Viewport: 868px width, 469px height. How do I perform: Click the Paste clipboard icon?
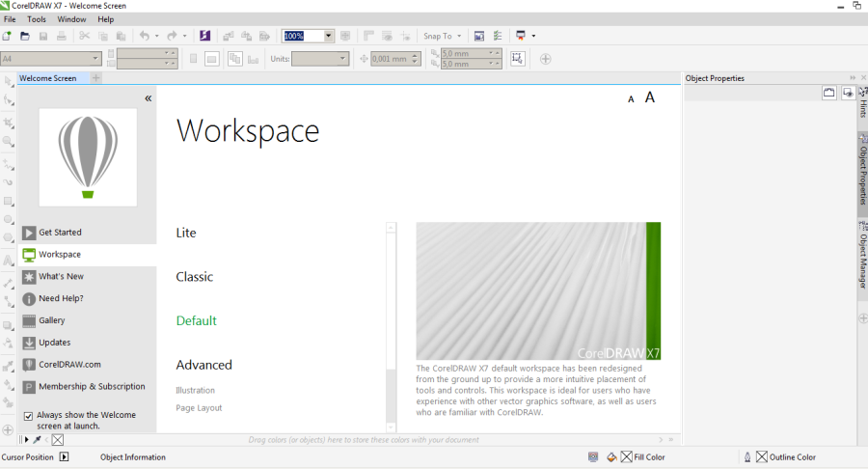point(121,36)
